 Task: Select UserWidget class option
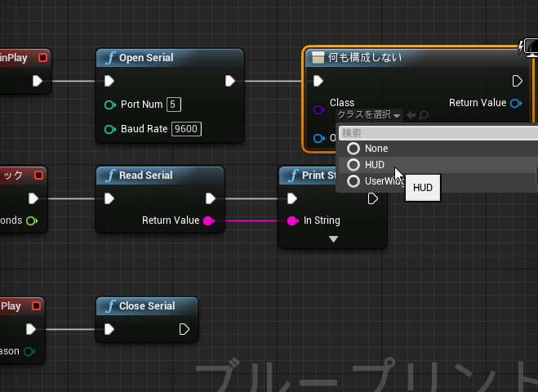coord(438,181)
